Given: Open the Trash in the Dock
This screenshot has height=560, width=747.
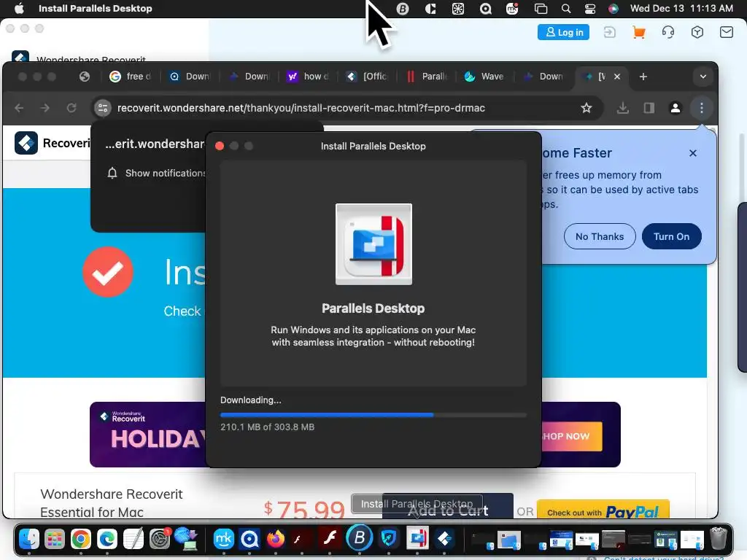Looking at the screenshot, I should click(718, 539).
